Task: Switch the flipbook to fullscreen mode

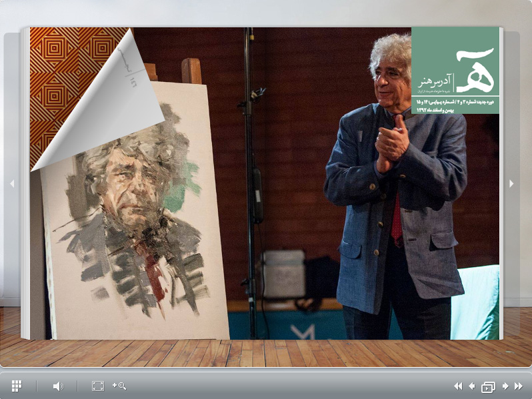Action: coord(97,386)
